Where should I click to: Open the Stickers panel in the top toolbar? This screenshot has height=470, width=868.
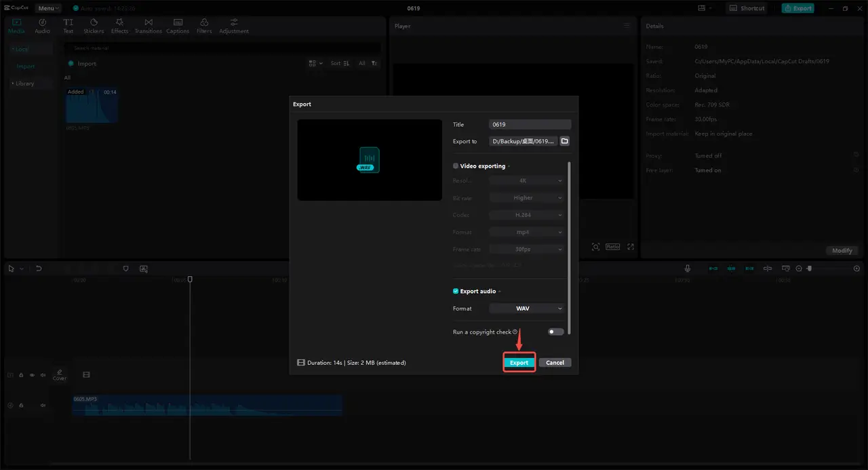coord(94,26)
